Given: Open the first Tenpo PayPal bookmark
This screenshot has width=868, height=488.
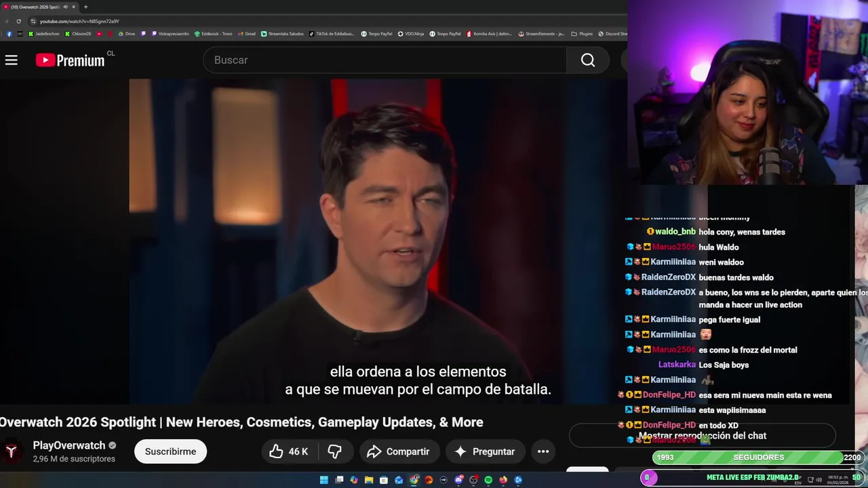Looking at the screenshot, I should [376, 33].
